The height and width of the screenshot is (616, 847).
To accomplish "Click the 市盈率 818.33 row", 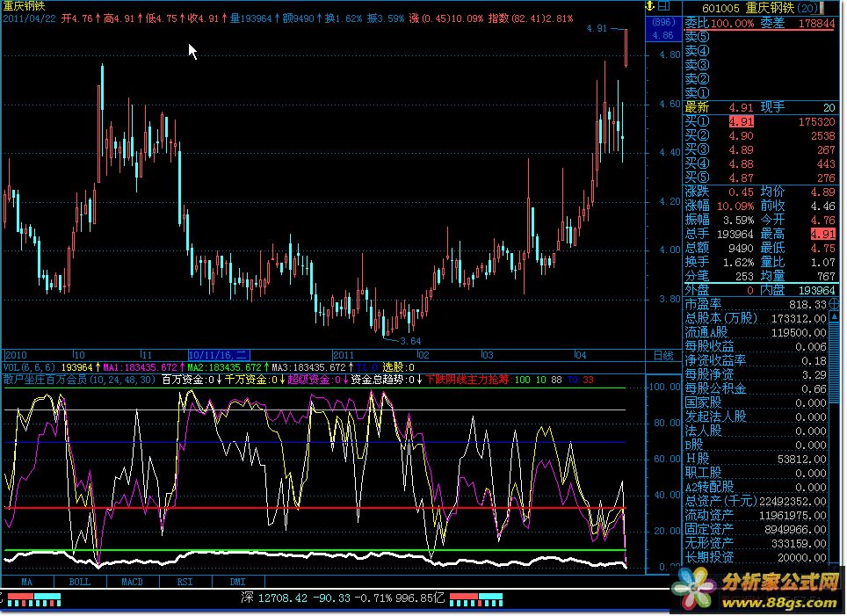I will pyautogui.click(x=755, y=305).
